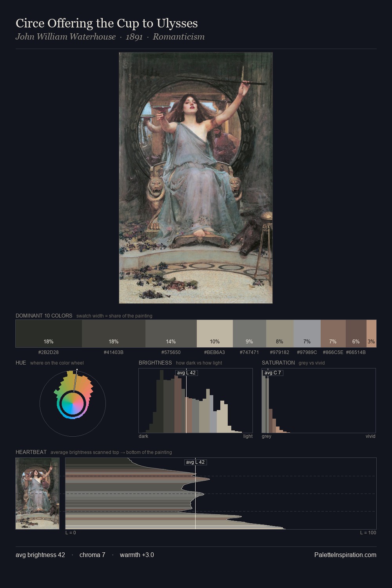
Task: Select the 7% brown swatch #866C5E
Action: click(x=333, y=334)
